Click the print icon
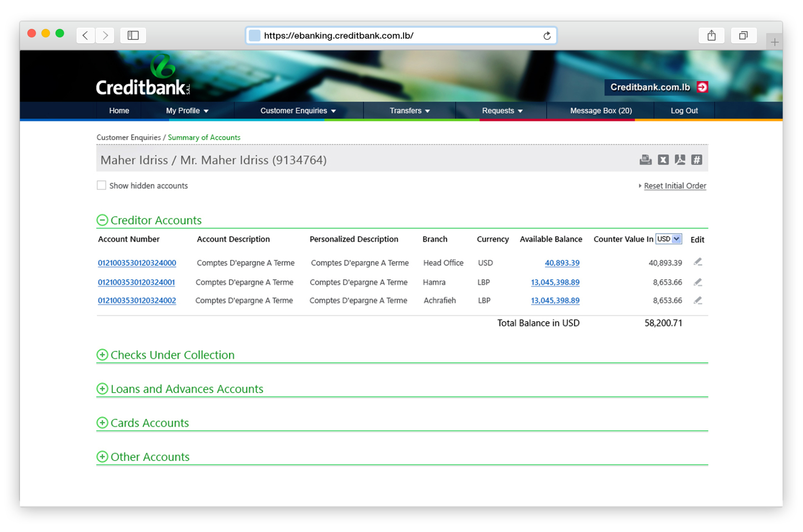Image resolution: width=803 pixels, height=532 pixels. point(645,160)
